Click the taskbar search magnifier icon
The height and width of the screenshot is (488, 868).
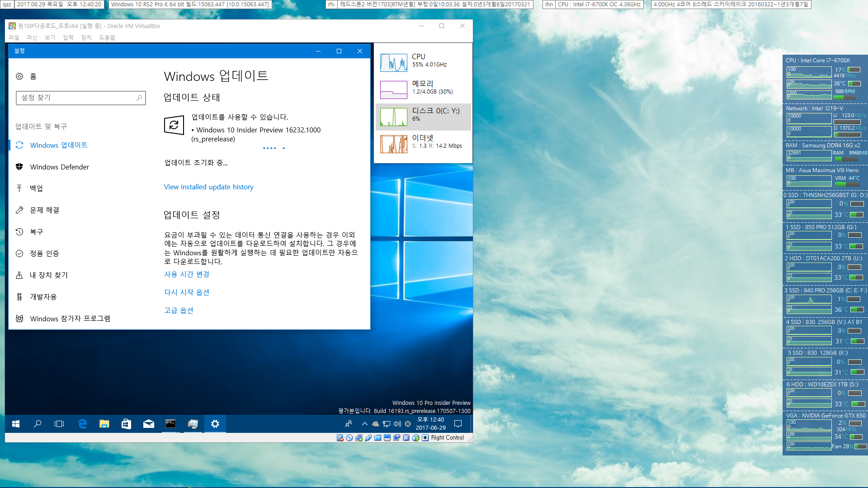(x=38, y=424)
